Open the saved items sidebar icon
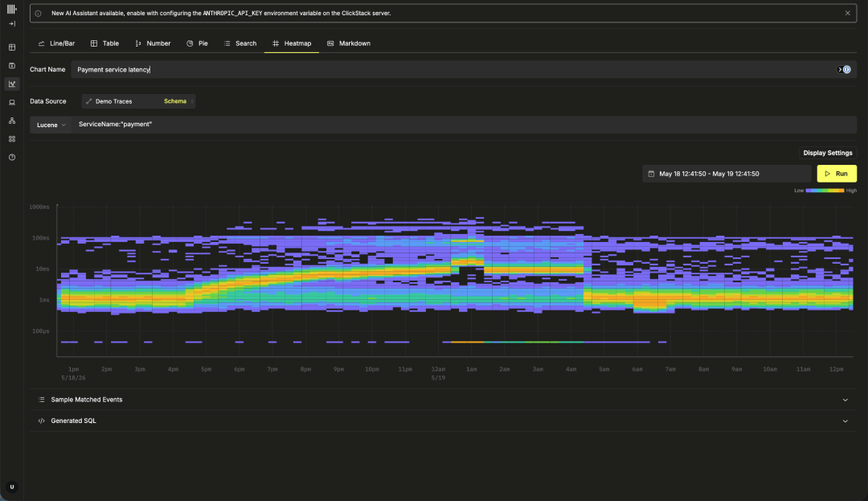This screenshot has width=868, height=501. [x=12, y=66]
